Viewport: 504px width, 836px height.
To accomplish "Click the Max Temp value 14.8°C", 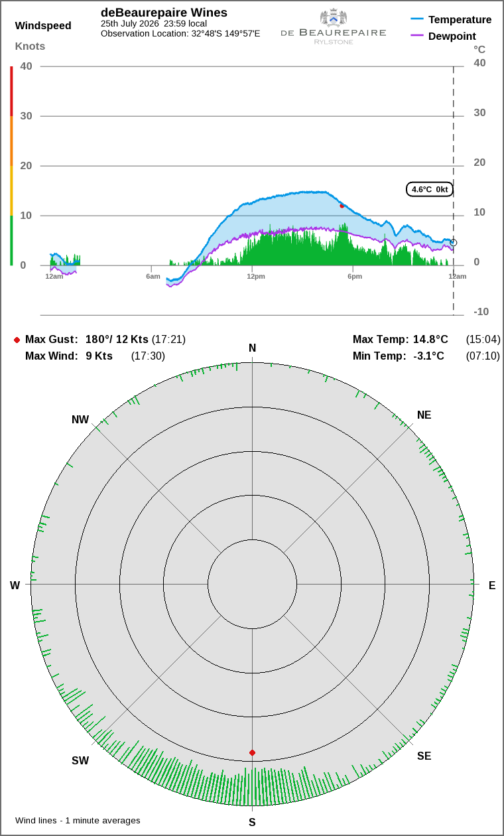I will [430, 339].
